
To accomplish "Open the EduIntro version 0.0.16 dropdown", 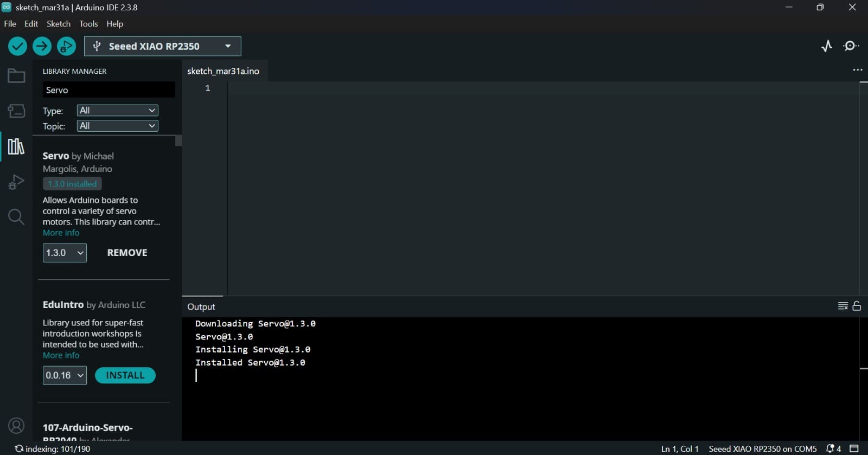I will coord(65,375).
